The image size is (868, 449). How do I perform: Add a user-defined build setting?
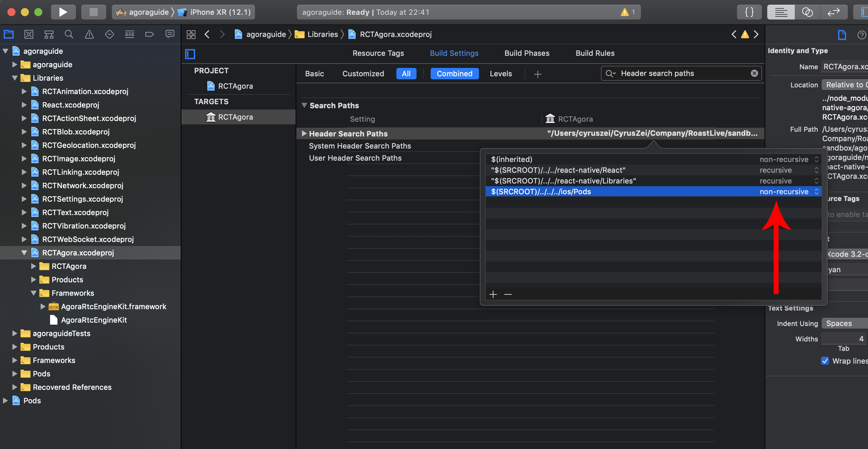tap(538, 74)
